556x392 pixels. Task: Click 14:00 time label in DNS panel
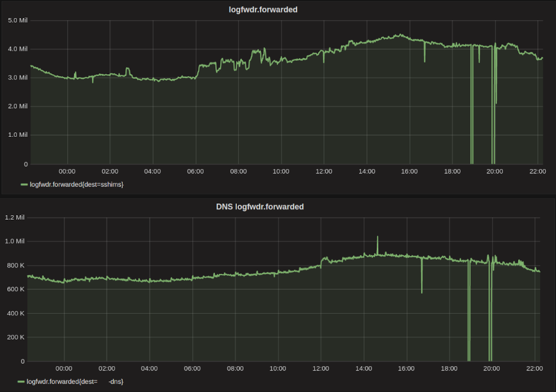pyautogui.click(x=364, y=369)
